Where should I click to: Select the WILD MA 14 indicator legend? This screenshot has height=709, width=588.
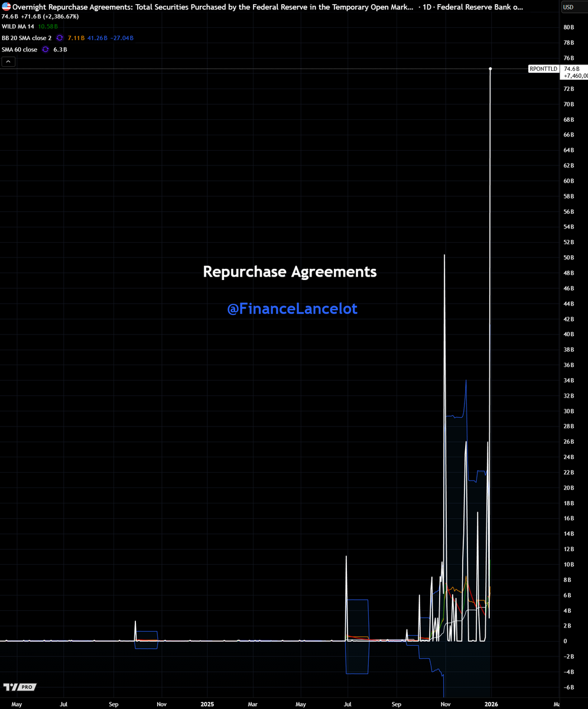18,26
